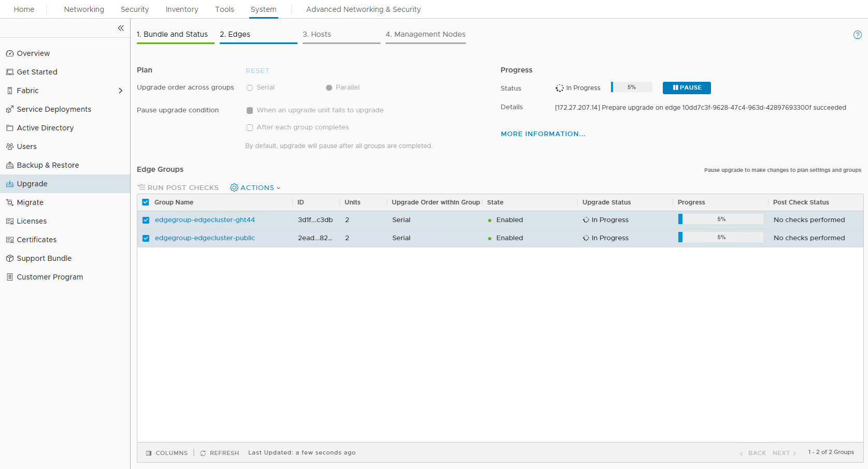Click the Support Bundle icon
The image size is (868, 469).
point(9,258)
